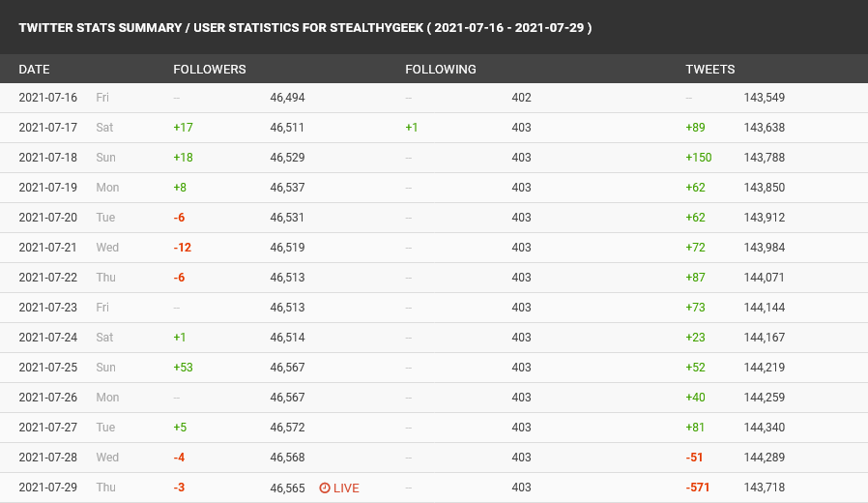This screenshot has width=868, height=503.
Task: Select the FOLLOWERS column header
Action: point(210,70)
